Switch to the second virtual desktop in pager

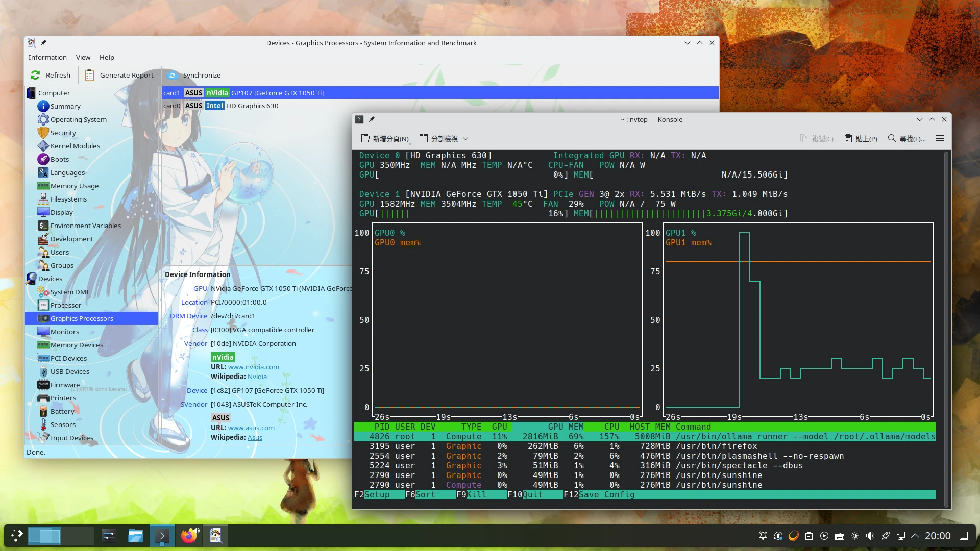77,536
